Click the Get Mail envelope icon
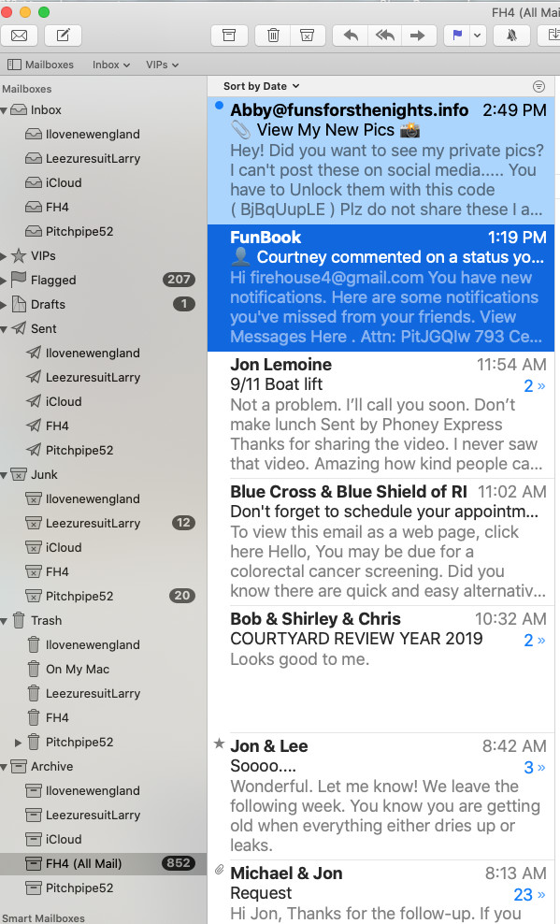 pyautogui.click(x=20, y=36)
